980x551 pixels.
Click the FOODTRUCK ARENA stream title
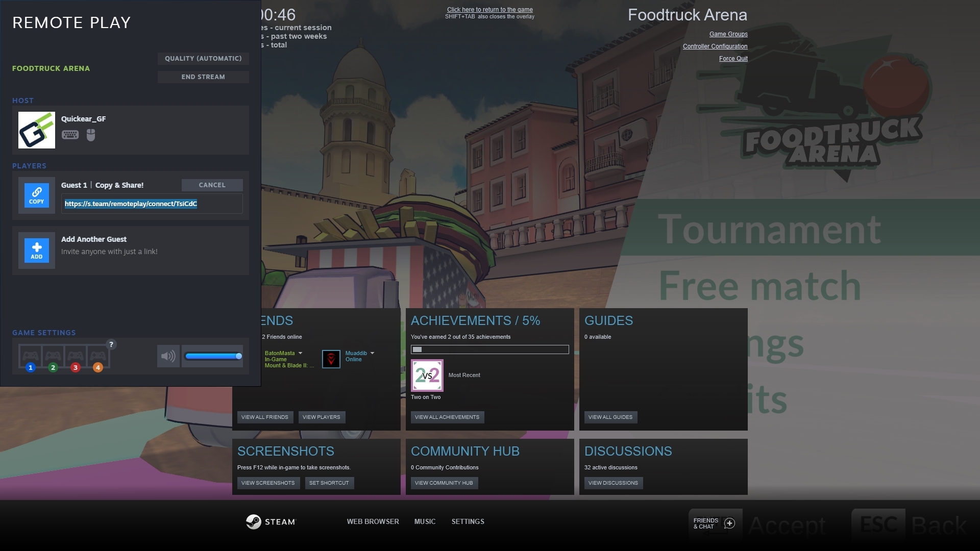51,68
